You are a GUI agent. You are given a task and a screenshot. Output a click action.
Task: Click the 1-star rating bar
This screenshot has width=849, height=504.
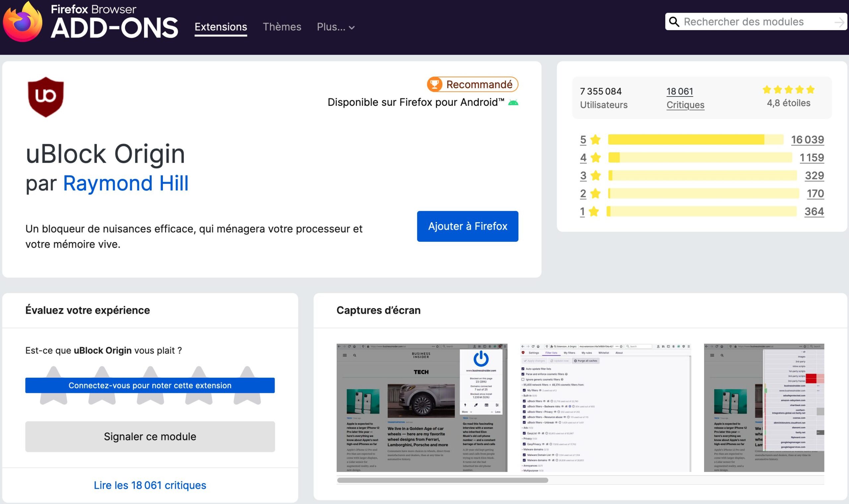(702, 212)
